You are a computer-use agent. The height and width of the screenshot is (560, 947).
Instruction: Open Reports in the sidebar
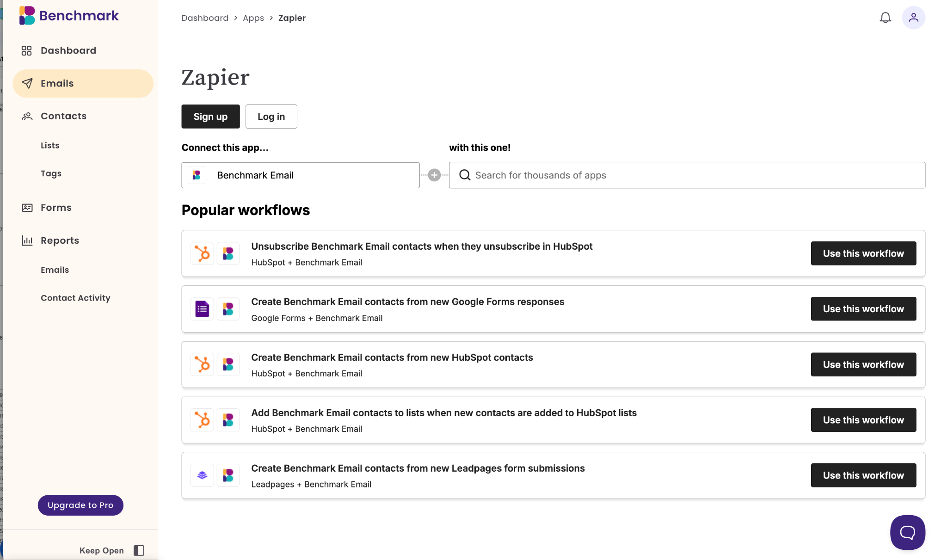[60, 240]
